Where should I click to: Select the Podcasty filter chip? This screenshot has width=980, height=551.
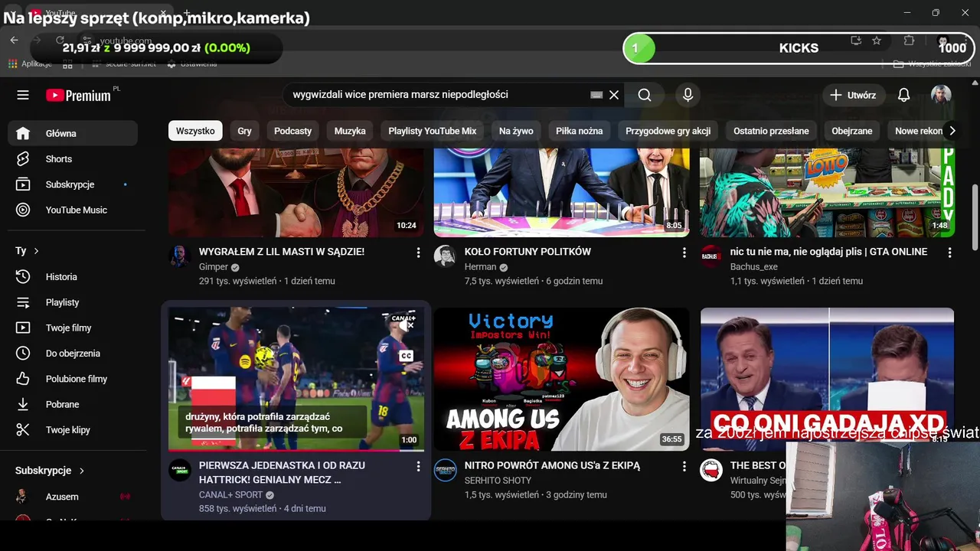click(x=292, y=131)
